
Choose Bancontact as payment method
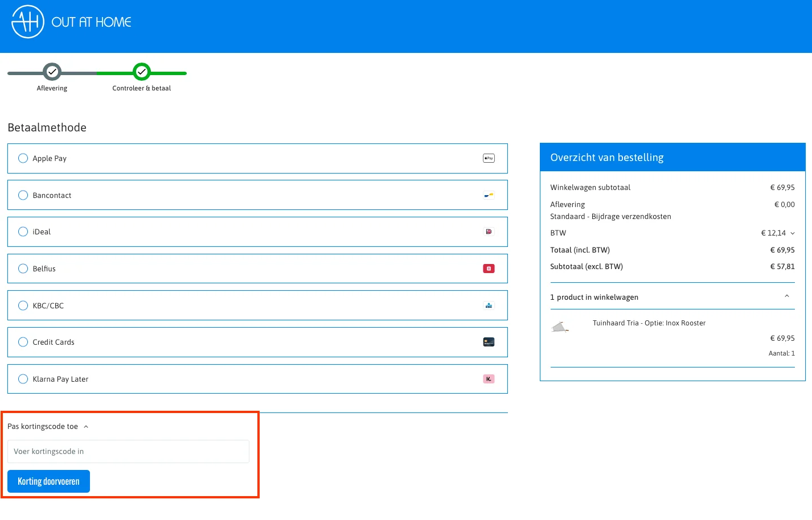23,195
